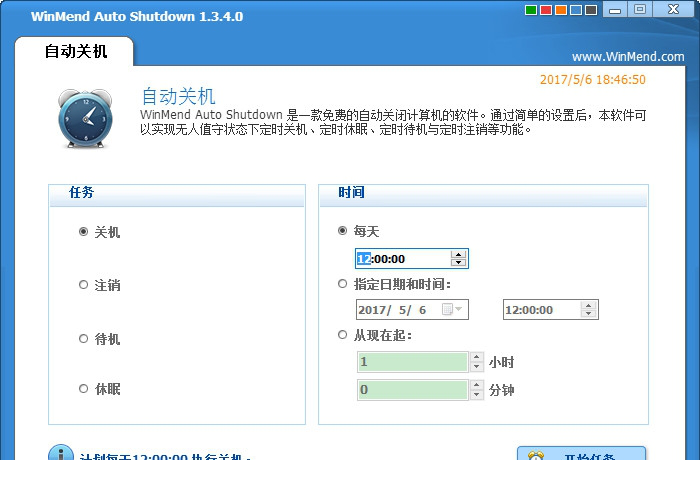Viewport: 700px width, 478px height.
Task: Select the red theme color swatch
Action: tap(546, 10)
